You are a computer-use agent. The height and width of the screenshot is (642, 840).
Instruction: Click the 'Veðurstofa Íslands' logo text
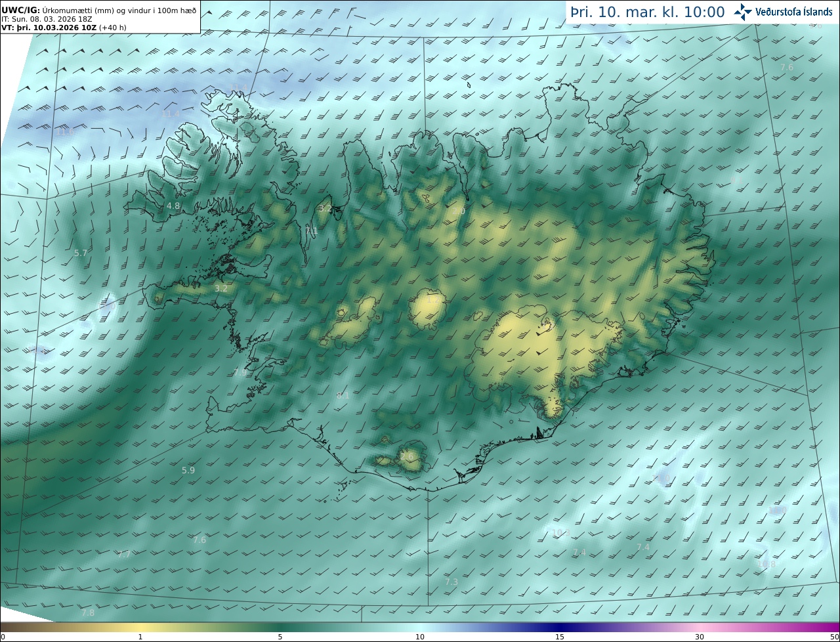[794, 12]
